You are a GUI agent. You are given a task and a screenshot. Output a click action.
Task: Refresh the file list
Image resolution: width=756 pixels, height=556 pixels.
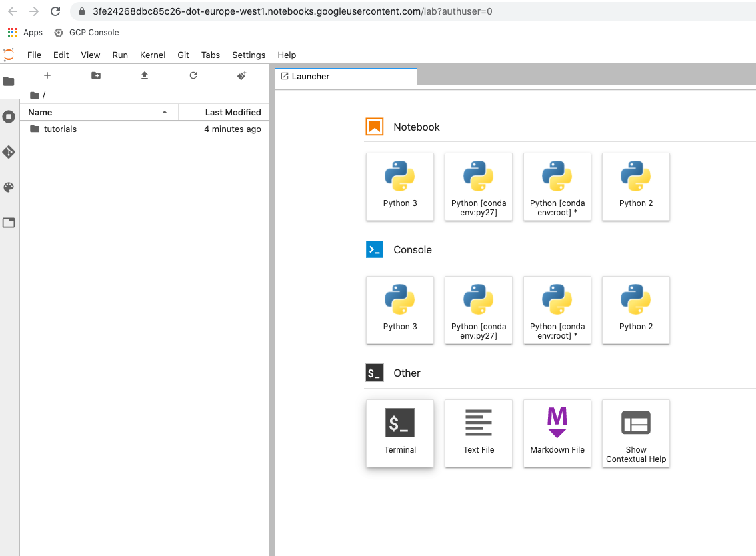coord(193,75)
